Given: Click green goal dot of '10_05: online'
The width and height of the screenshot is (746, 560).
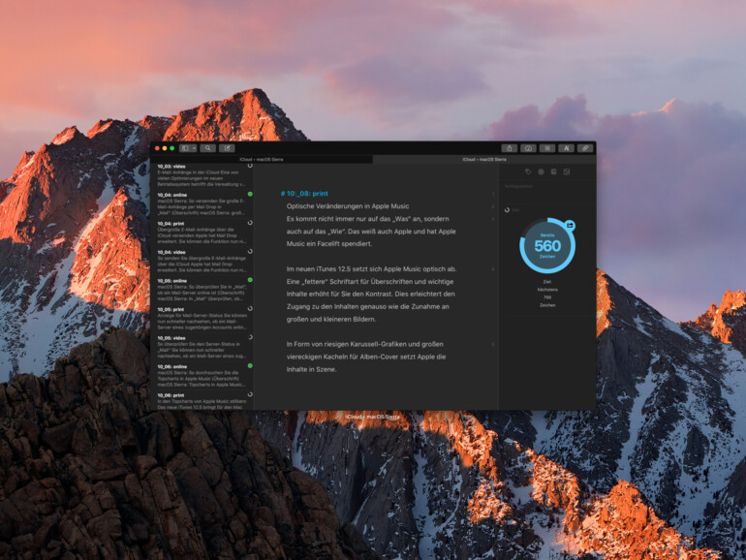Looking at the screenshot, I should (250, 280).
